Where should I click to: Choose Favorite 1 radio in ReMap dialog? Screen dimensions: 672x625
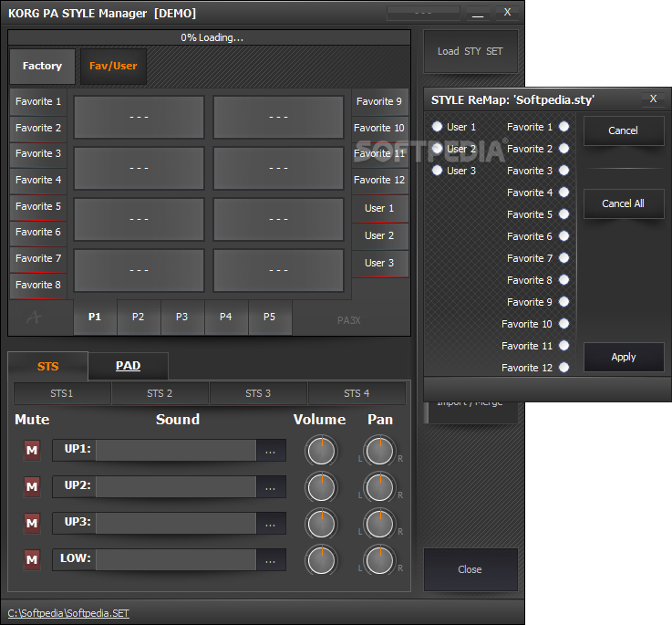(x=564, y=127)
